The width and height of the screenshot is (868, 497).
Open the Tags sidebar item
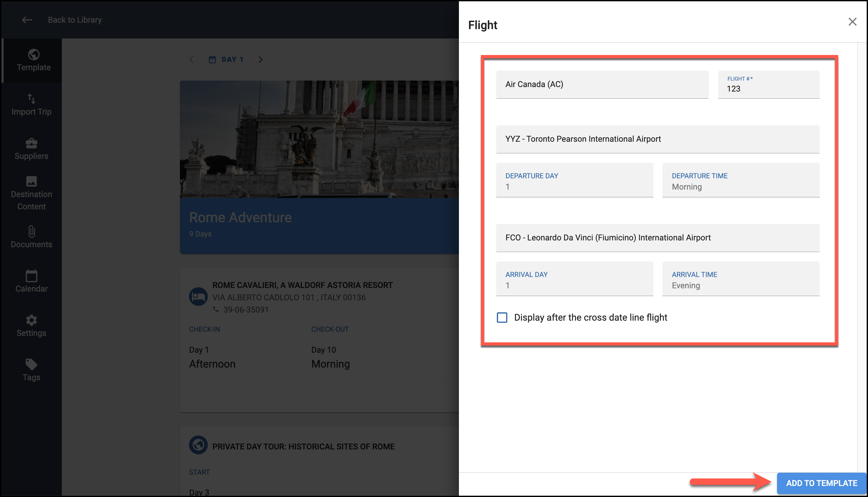pyautogui.click(x=31, y=370)
